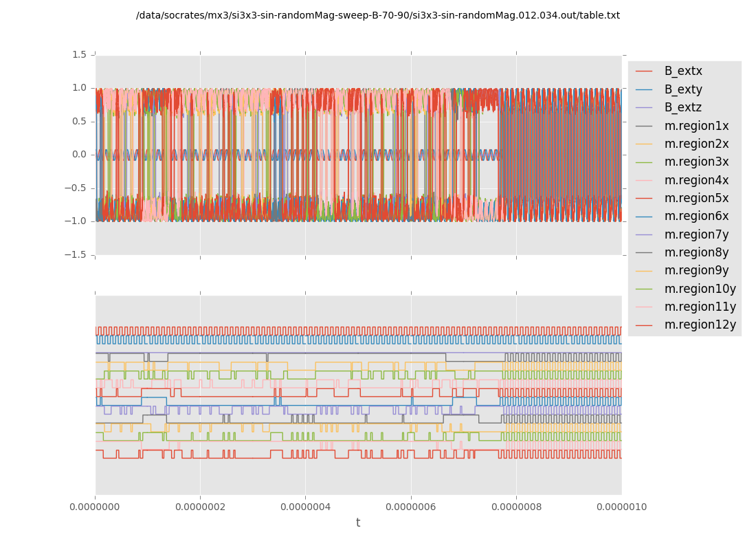Click the B_extz legend entry

click(682, 107)
